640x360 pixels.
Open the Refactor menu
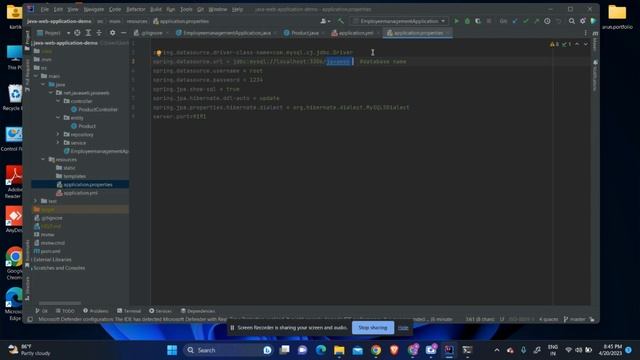pyautogui.click(x=136, y=9)
